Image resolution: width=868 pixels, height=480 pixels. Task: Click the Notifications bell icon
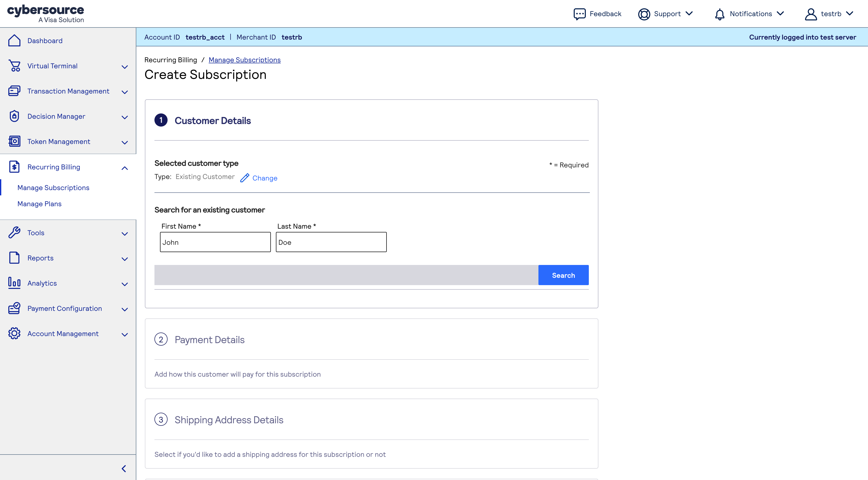tap(720, 14)
